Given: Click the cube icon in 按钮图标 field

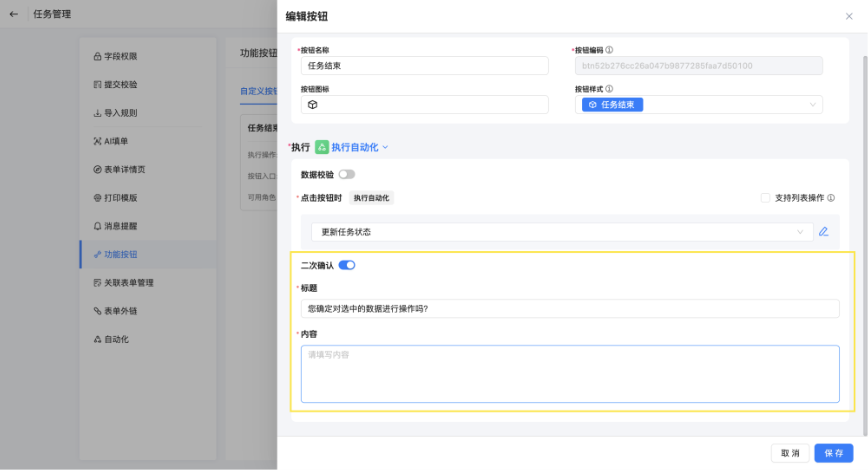Looking at the screenshot, I should point(312,105).
